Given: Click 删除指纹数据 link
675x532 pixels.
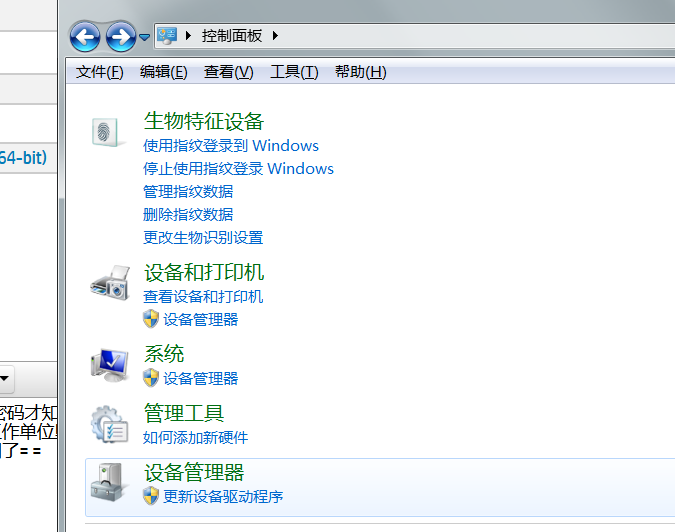Looking at the screenshot, I should (188, 214).
